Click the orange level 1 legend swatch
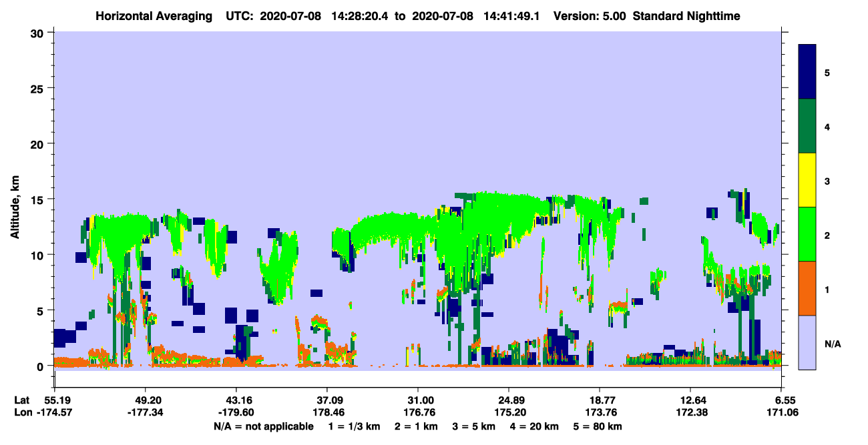The width and height of the screenshot is (868, 445). (x=807, y=288)
